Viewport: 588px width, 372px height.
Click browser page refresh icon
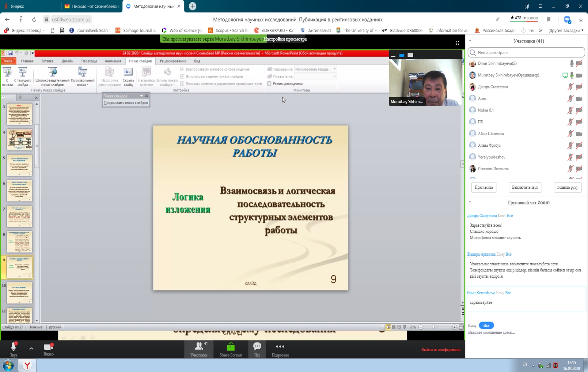point(34,20)
